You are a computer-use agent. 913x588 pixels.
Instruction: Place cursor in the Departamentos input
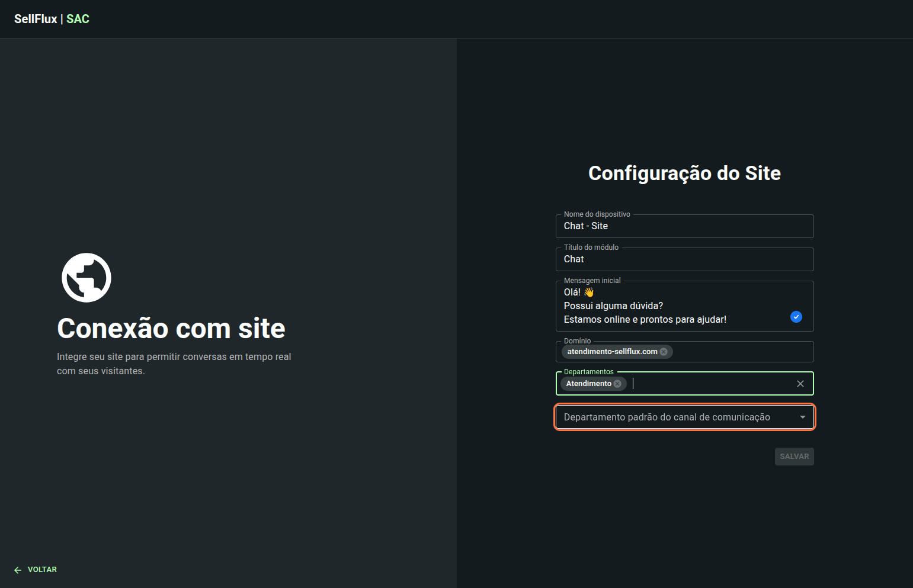[711, 384]
